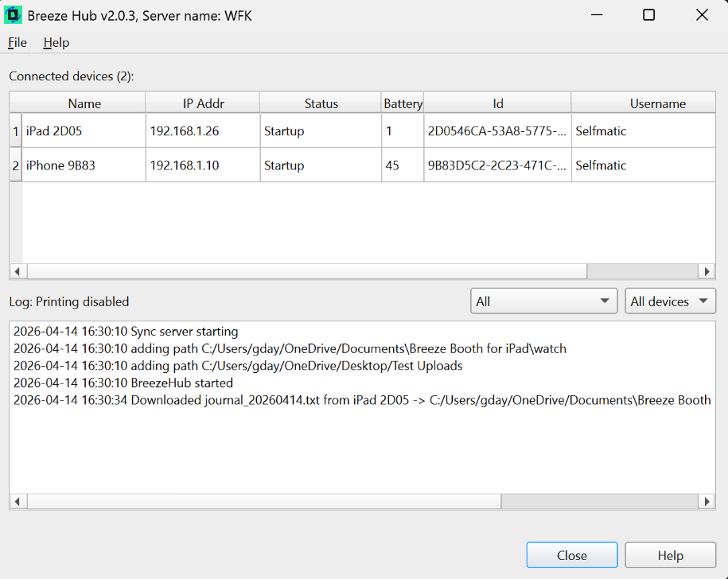Image resolution: width=728 pixels, height=579 pixels.
Task: Click IP address 192.168.1.26
Action: pos(203,130)
